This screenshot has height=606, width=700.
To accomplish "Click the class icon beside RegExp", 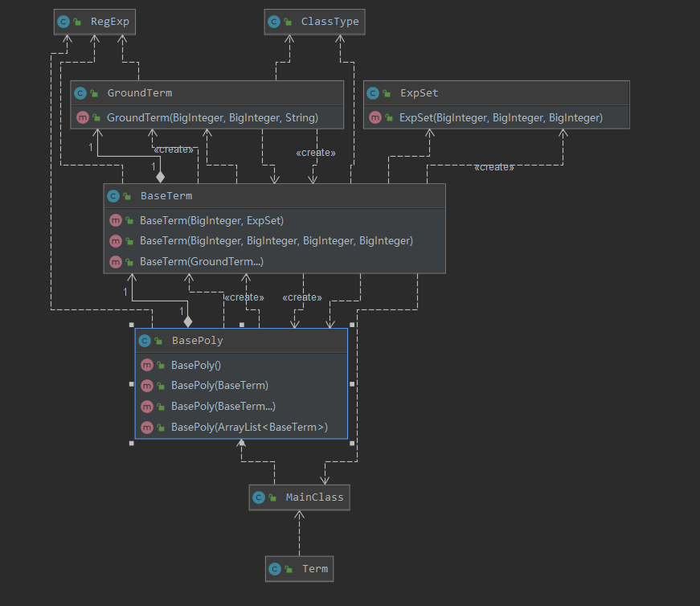I will (x=63, y=22).
